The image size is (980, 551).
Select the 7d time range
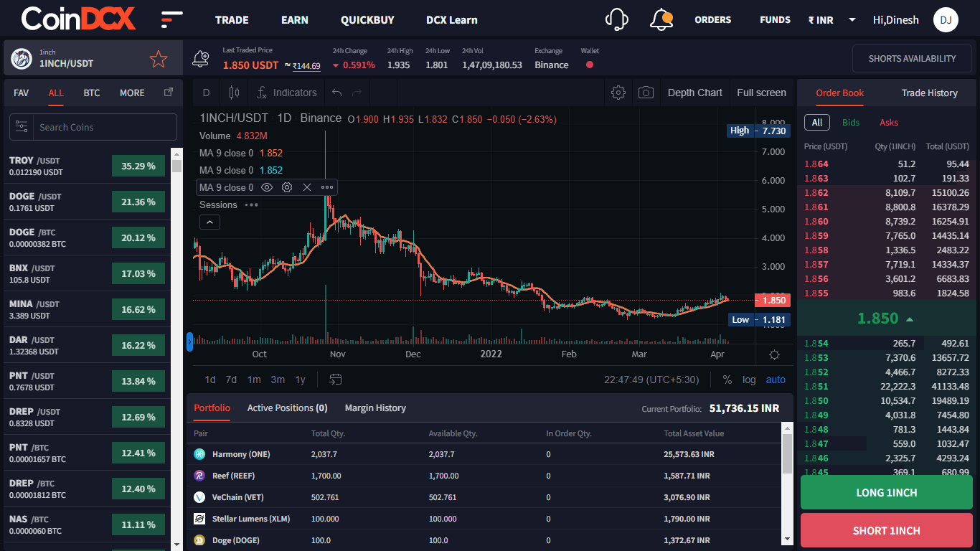point(231,380)
